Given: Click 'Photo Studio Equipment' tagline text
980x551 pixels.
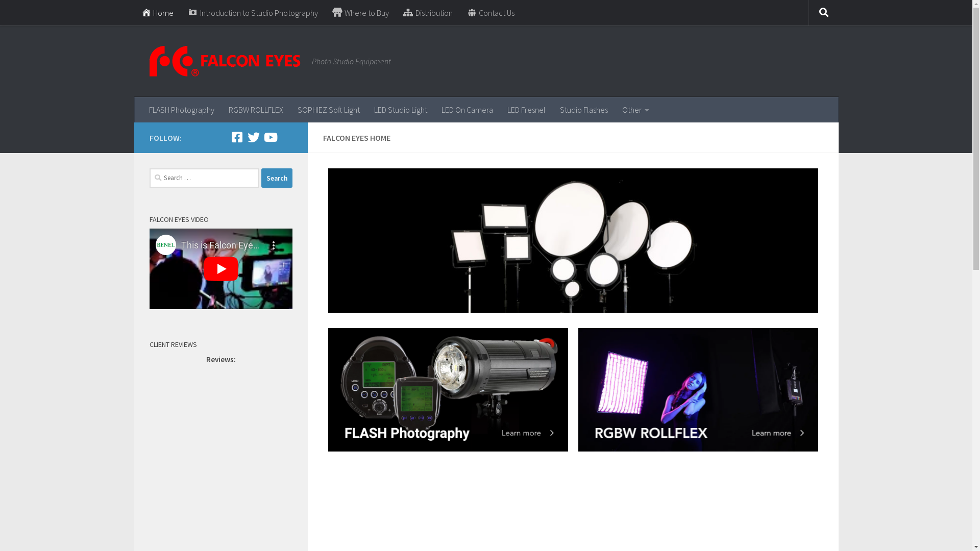Looking at the screenshot, I should click(351, 61).
